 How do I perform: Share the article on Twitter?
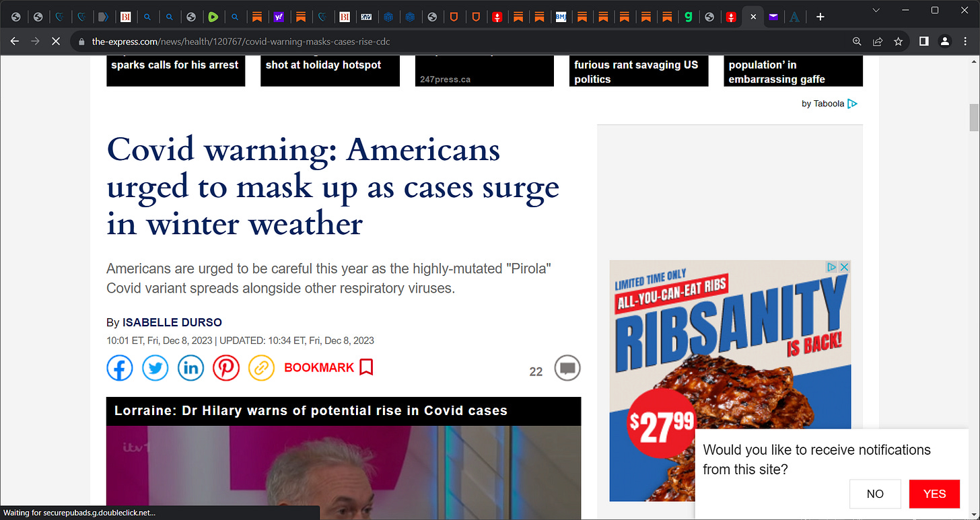tap(155, 368)
